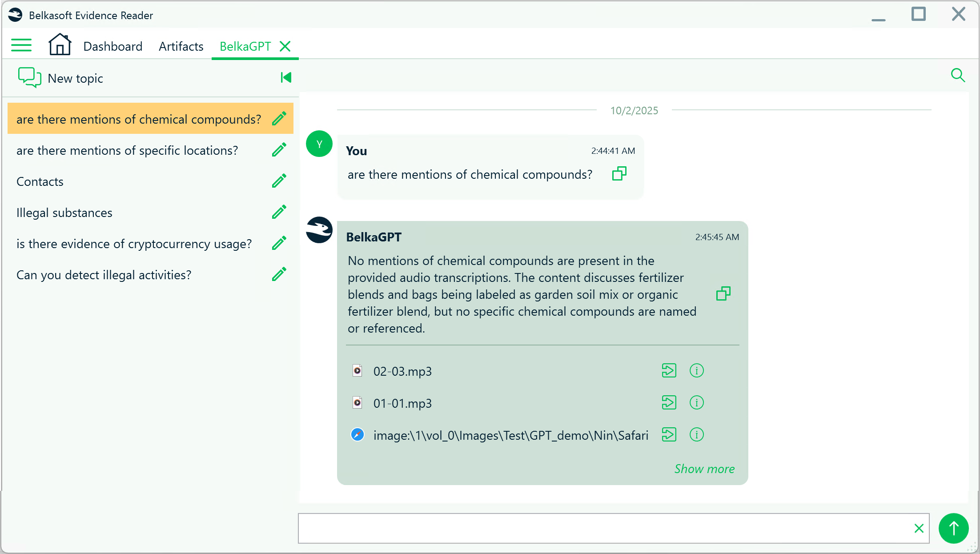Copy the BelkaGPT response text
Image resolution: width=980 pixels, height=554 pixels.
tap(723, 294)
